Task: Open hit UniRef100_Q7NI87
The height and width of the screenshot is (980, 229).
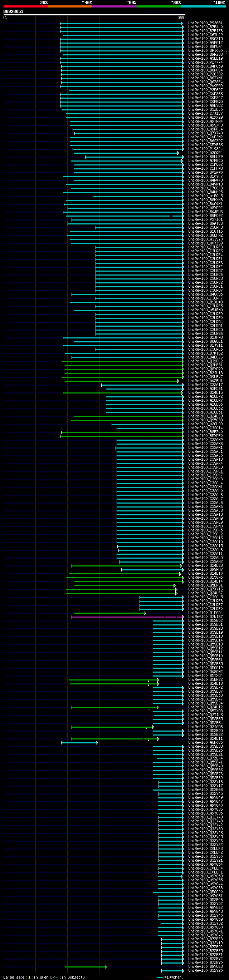Action: [x=205, y=617]
